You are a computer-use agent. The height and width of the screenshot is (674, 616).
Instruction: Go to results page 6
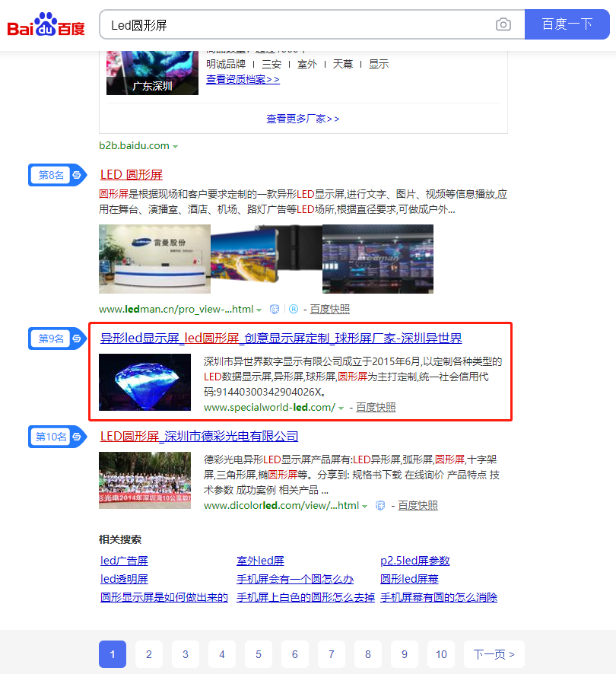point(295,654)
